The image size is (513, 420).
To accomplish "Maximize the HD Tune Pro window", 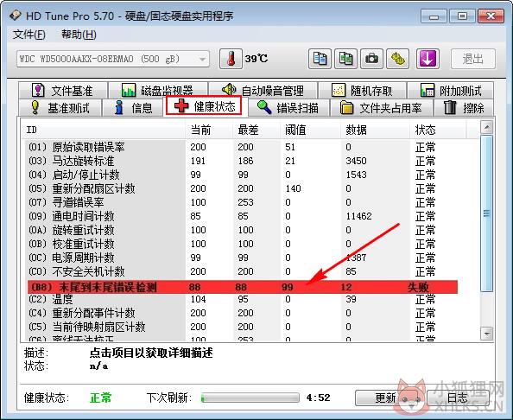I will click(462, 16).
